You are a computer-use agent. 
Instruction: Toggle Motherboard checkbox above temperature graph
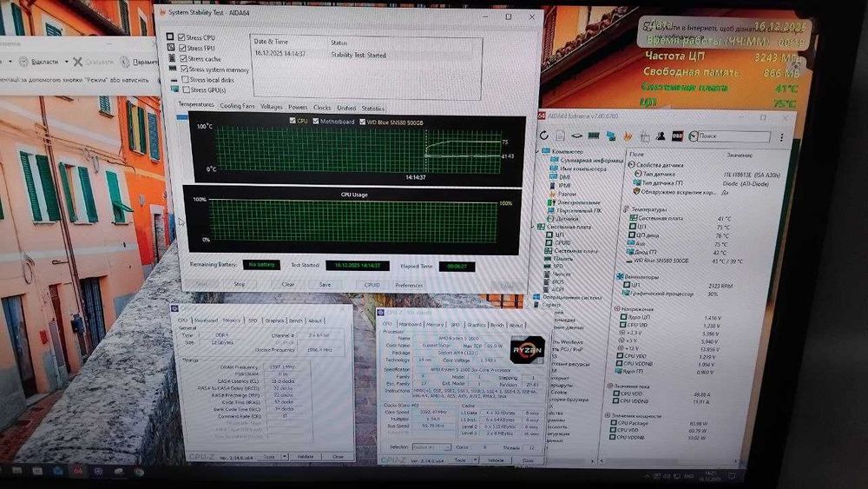(316, 121)
